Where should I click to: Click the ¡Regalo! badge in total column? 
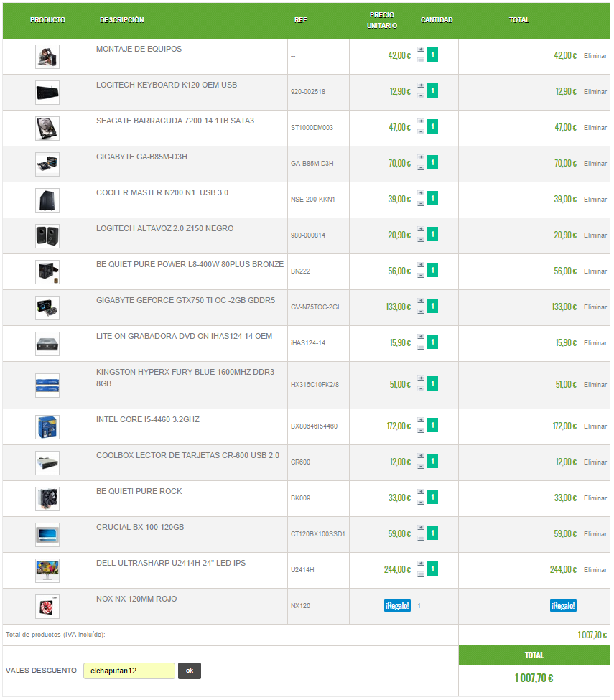pos(563,605)
